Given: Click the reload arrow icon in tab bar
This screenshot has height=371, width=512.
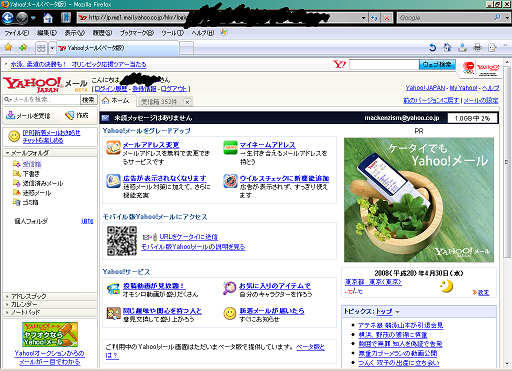Looking at the screenshot, I should point(432,48).
